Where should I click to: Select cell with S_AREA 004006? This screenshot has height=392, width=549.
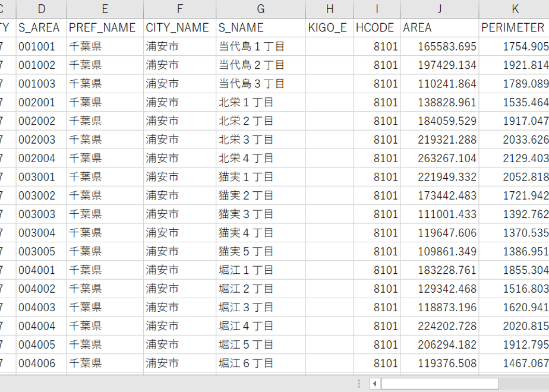(x=42, y=363)
